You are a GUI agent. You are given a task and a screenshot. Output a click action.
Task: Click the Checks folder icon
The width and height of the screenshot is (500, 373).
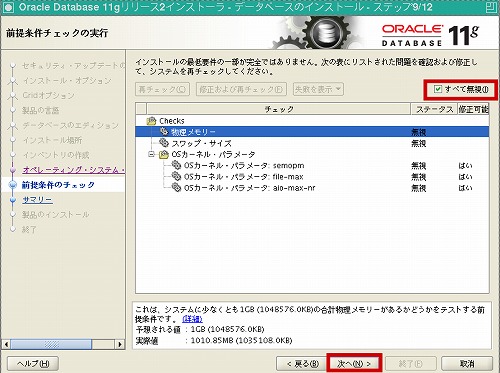pyautogui.click(x=151, y=121)
